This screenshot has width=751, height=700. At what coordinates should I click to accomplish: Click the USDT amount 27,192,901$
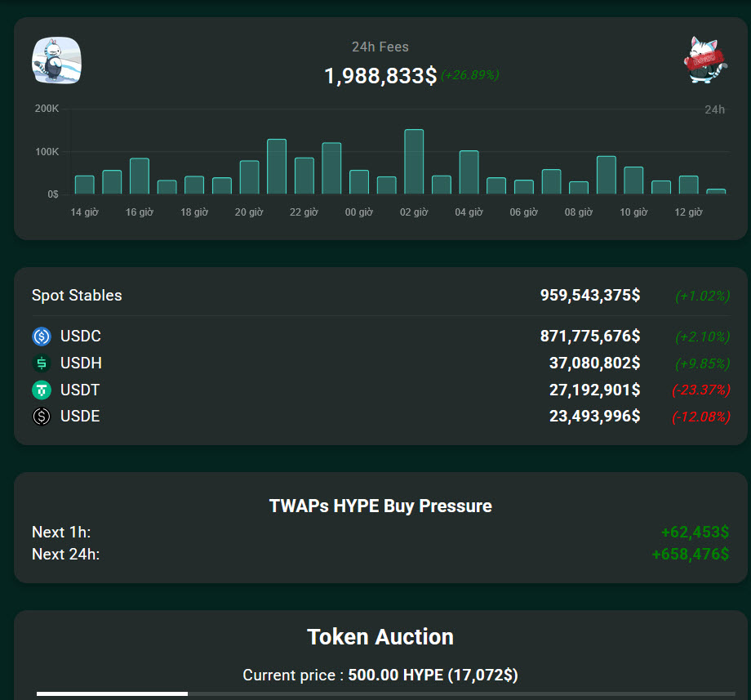[x=594, y=390]
